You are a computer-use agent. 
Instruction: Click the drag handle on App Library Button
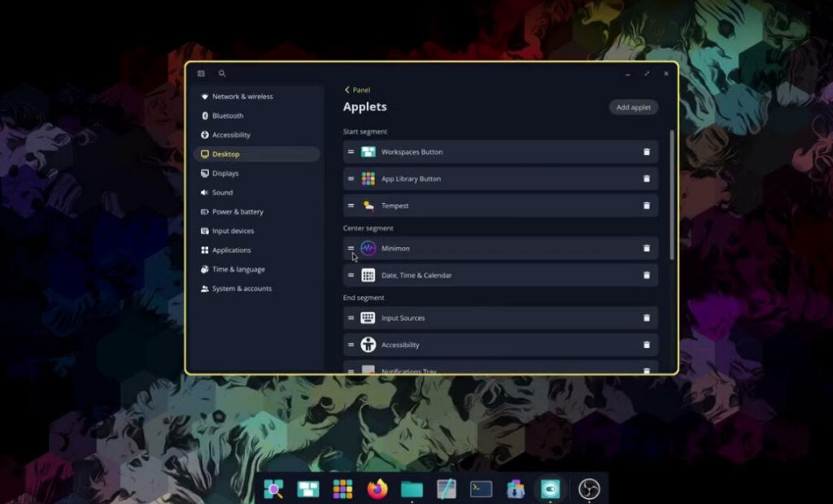pos(351,179)
